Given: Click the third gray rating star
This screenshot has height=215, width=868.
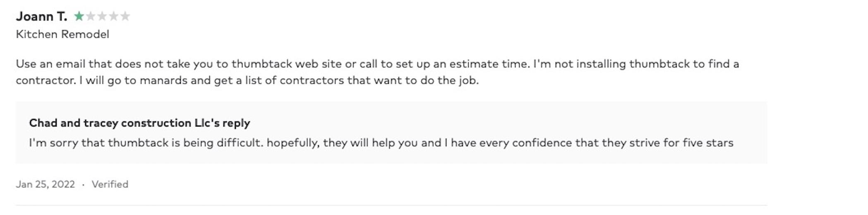Looking at the screenshot, I should 102,17.
